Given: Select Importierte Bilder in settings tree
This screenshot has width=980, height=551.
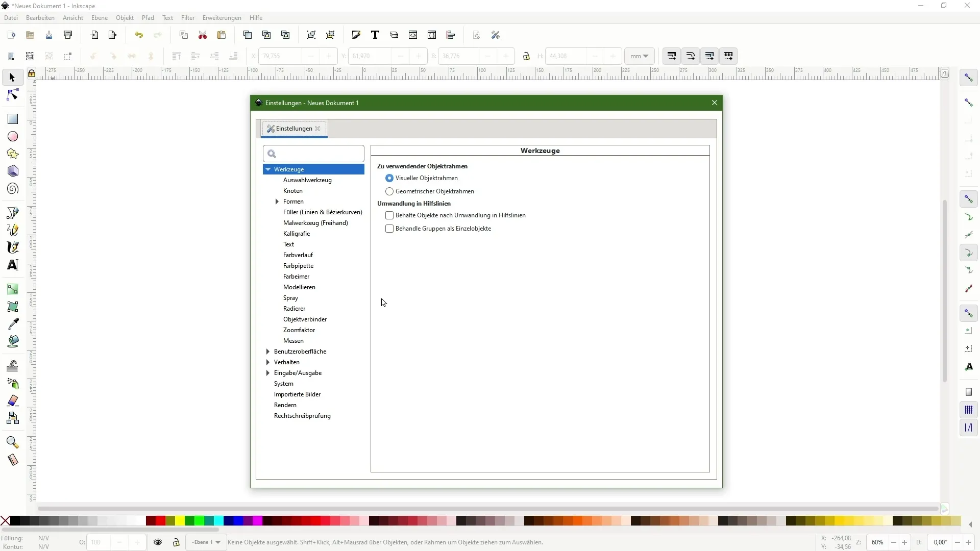Looking at the screenshot, I should tap(297, 394).
